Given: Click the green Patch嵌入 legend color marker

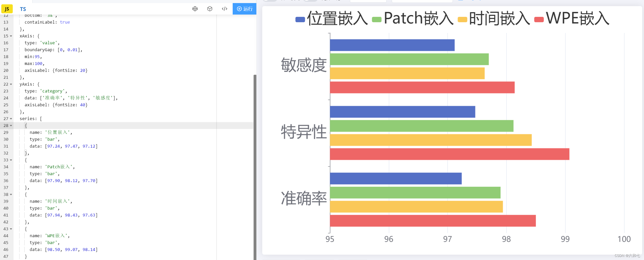Looking at the screenshot, I should click(x=377, y=20).
